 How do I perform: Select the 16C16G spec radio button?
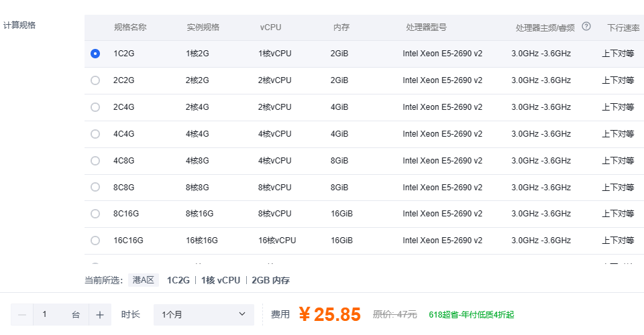(x=95, y=241)
